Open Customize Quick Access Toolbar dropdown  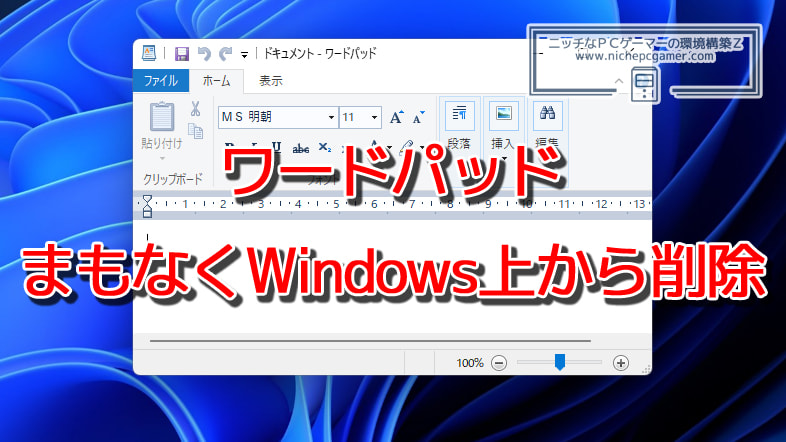pyautogui.click(x=244, y=55)
